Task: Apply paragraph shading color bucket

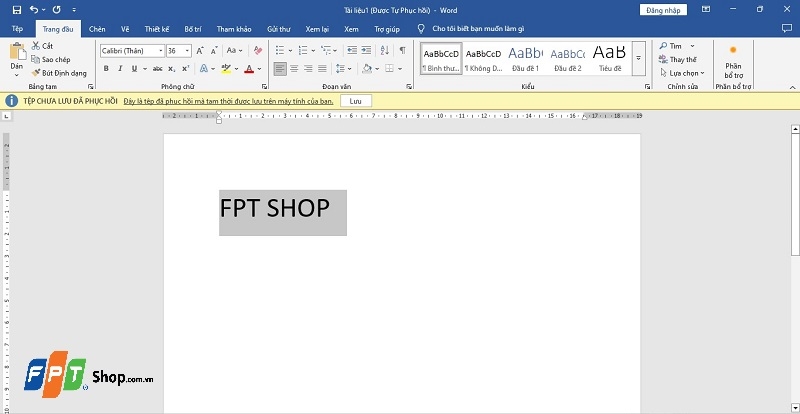Action: [x=367, y=68]
